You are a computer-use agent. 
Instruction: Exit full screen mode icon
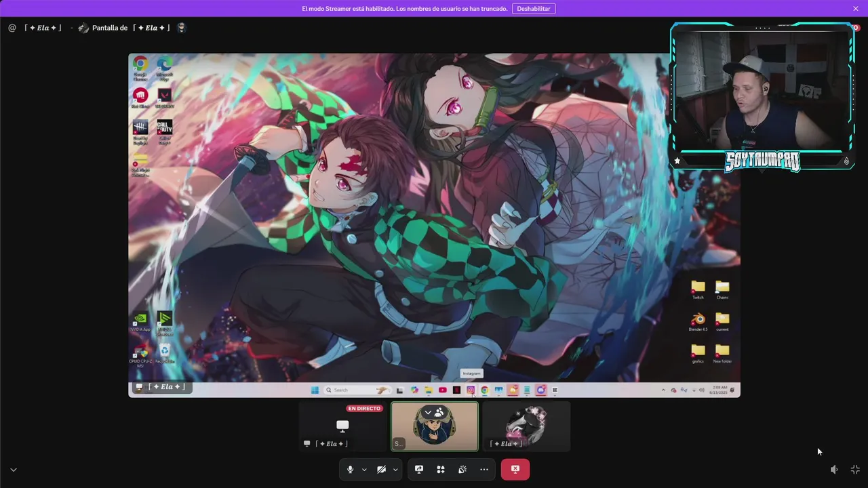click(x=855, y=469)
